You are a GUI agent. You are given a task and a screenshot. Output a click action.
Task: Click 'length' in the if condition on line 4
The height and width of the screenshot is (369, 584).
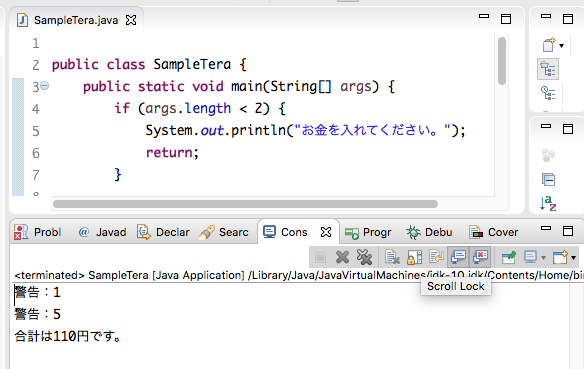click(x=208, y=108)
